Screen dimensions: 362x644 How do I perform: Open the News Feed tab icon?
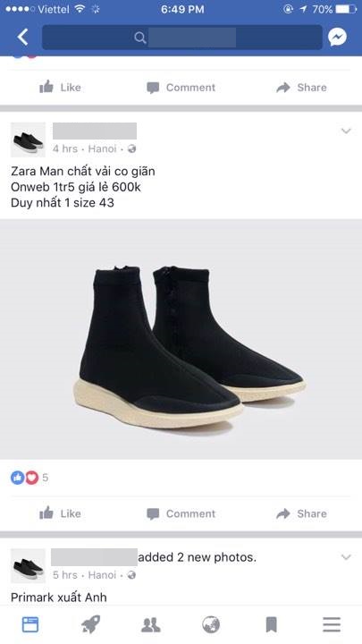pos(30,624)
